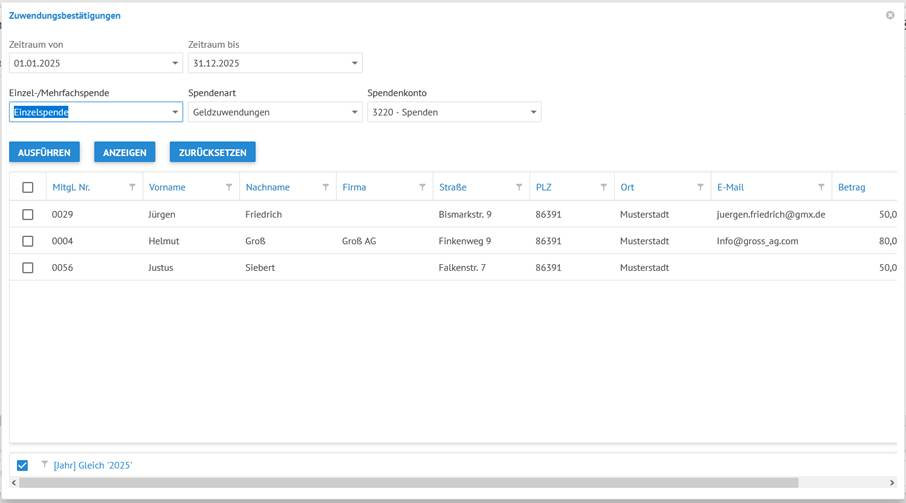Close the Zuwendungsbestätigungen dialog

click(890, 15)
